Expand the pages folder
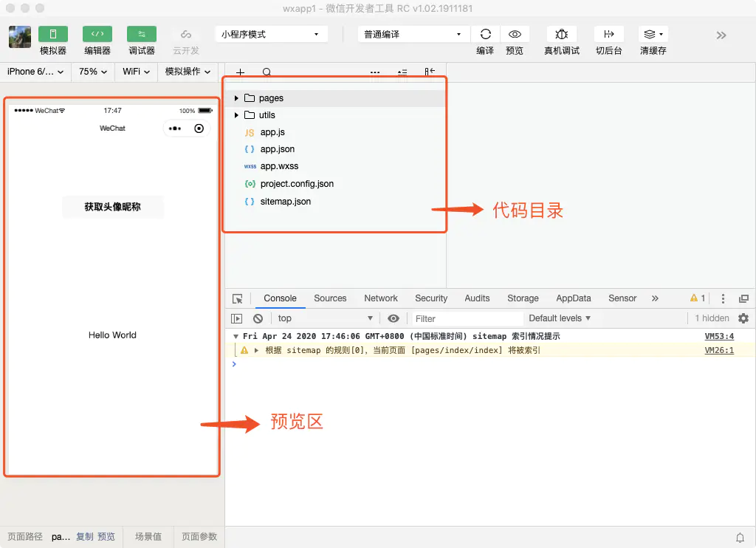 pos(236,98)
